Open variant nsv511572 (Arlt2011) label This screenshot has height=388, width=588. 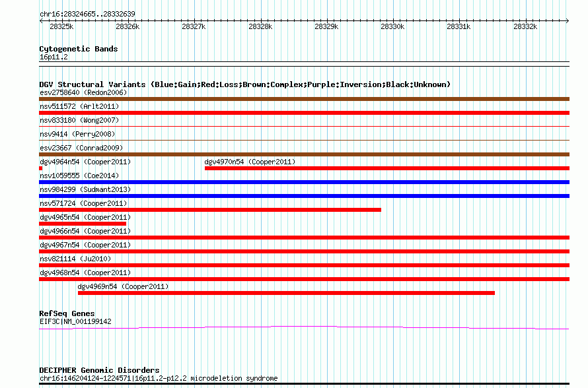(x=79, y=106)
